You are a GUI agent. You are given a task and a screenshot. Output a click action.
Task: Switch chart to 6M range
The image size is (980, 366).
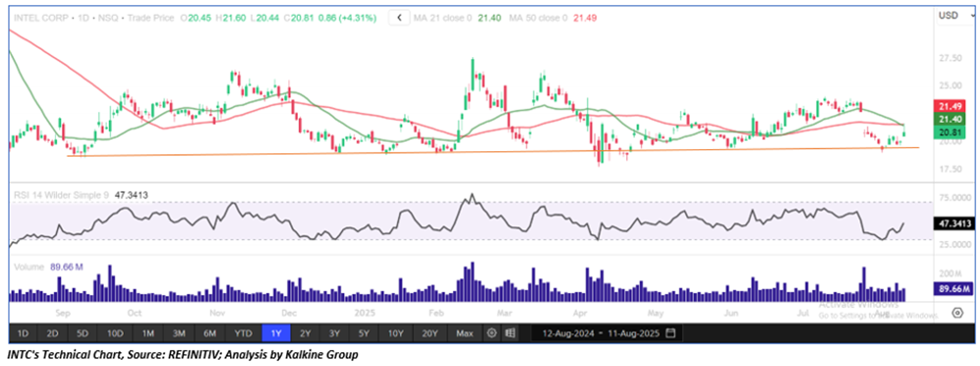(210, 334)
